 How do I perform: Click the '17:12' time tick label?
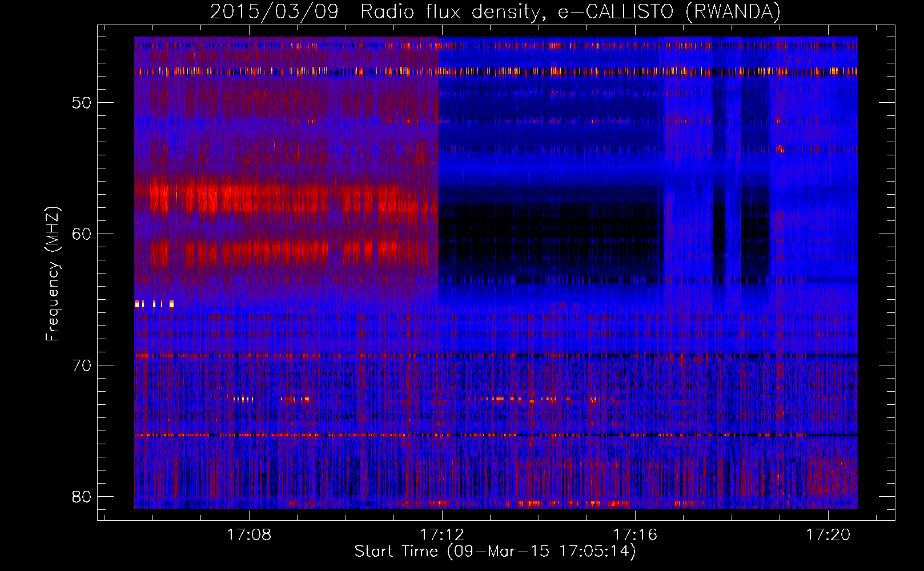[x=442, y=535]
